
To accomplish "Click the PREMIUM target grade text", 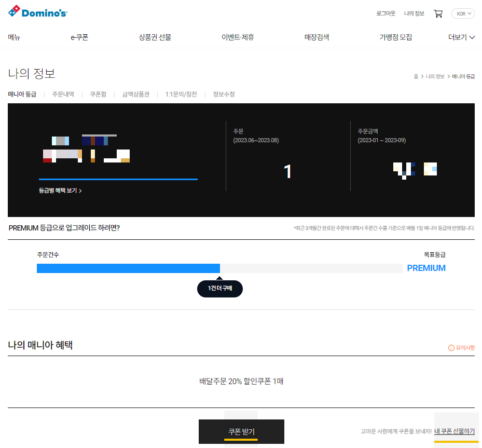I will (x=426, y=268).
